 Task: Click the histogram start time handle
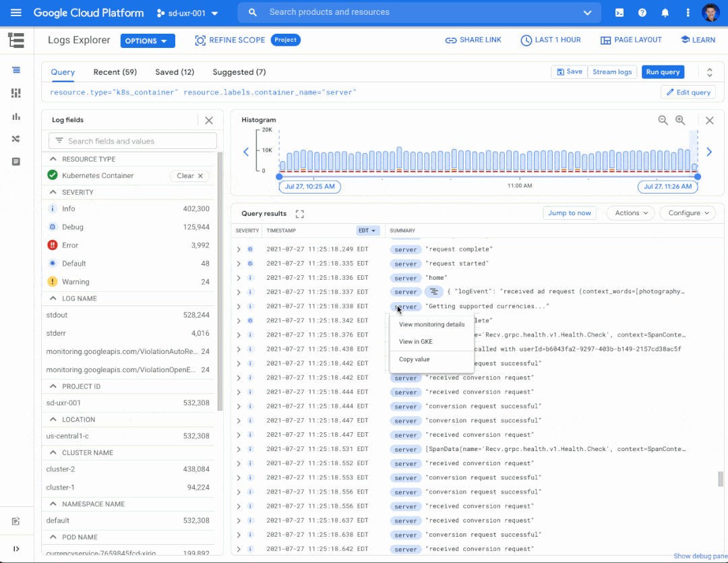[279, 177]
